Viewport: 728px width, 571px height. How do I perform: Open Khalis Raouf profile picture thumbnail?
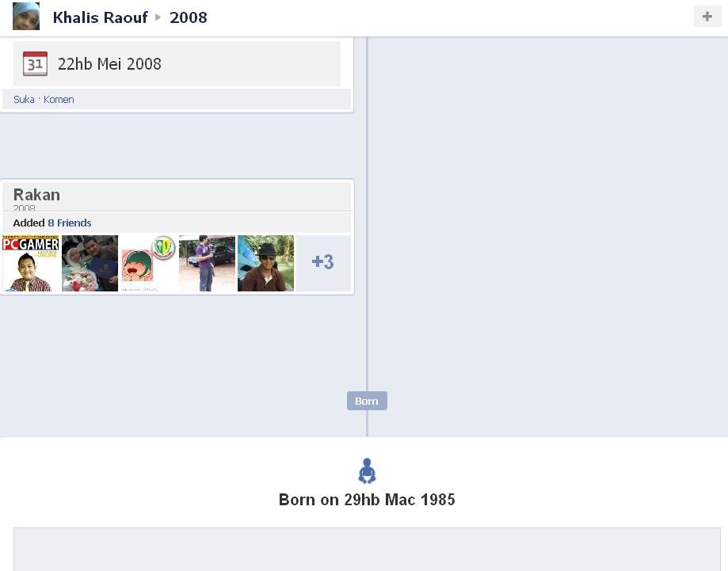(26, 17)
